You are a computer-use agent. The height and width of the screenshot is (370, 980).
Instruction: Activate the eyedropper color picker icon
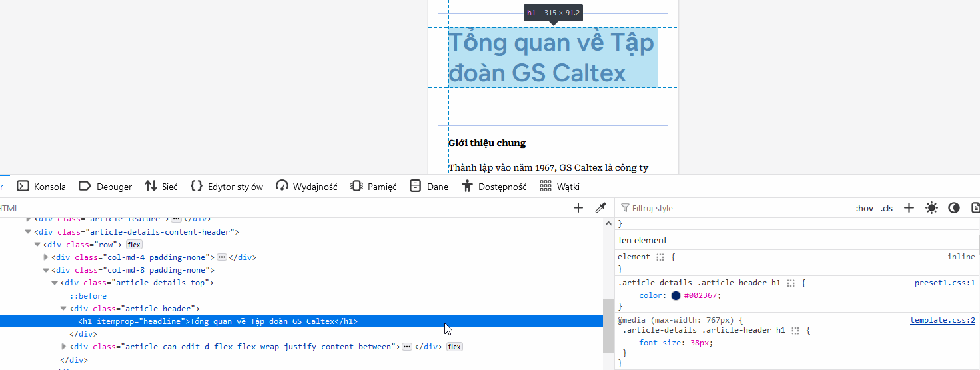[x=600, y=208]
